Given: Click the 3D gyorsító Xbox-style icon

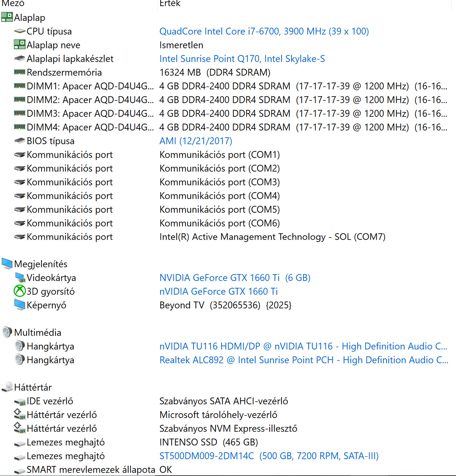Looking at the screenshot, I should pos(20,291).
